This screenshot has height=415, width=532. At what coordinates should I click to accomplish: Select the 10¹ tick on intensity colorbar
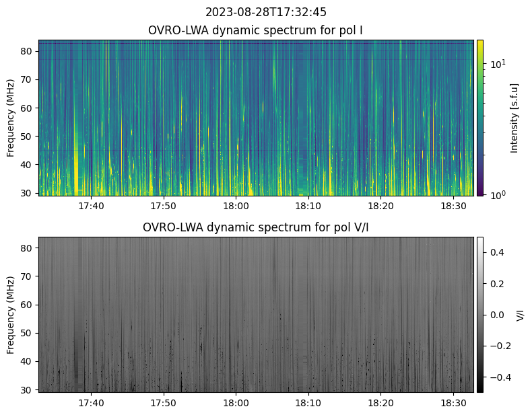pos(496,65)
